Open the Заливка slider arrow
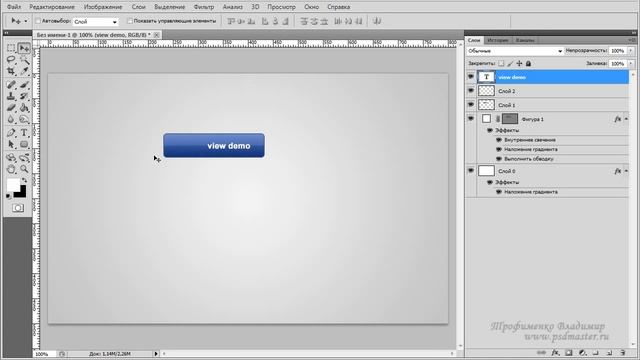This screenshot has height=360, width=640. click(631, 64)
